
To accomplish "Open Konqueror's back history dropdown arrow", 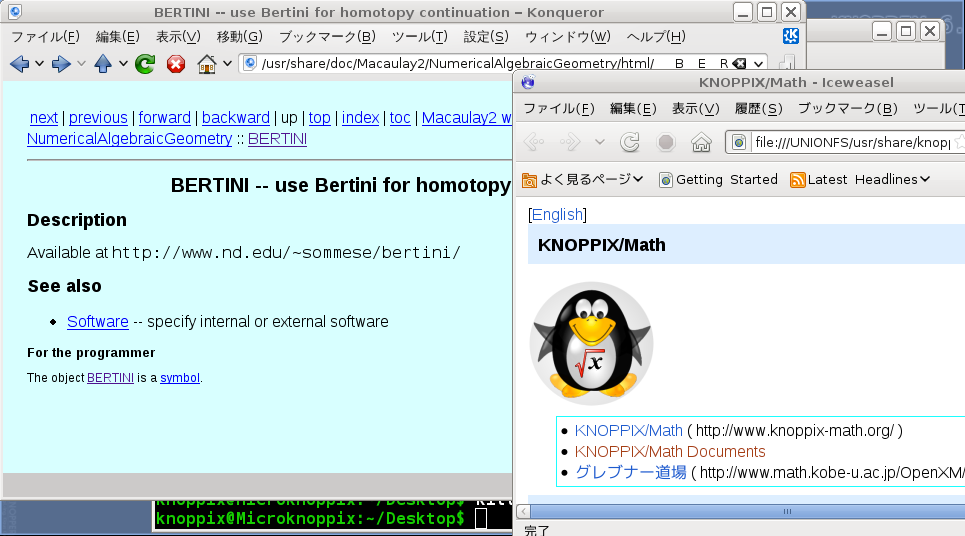I will (x=39, y=63).
